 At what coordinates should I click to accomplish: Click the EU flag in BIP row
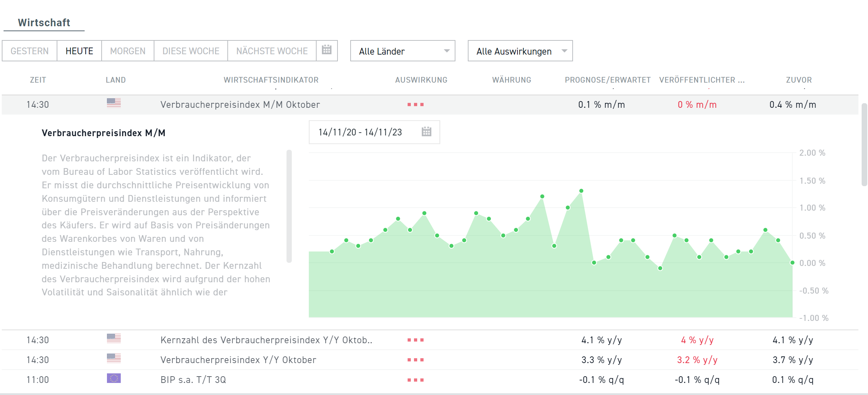[x=114, y=378]
